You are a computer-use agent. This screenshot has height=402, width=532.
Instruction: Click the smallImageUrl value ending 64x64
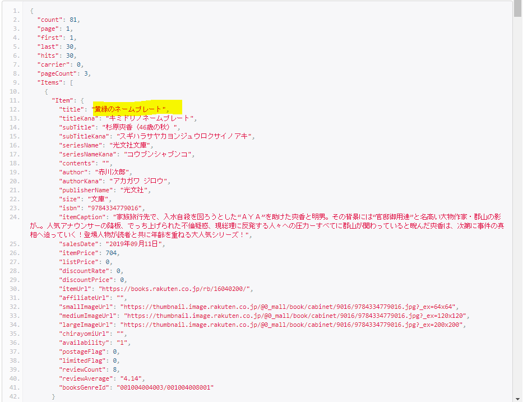pyautogui.click(x=288, y=307)
